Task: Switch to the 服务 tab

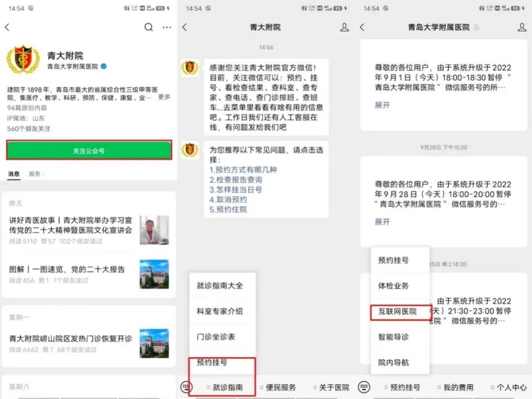Action: click(x=34, y=174)
